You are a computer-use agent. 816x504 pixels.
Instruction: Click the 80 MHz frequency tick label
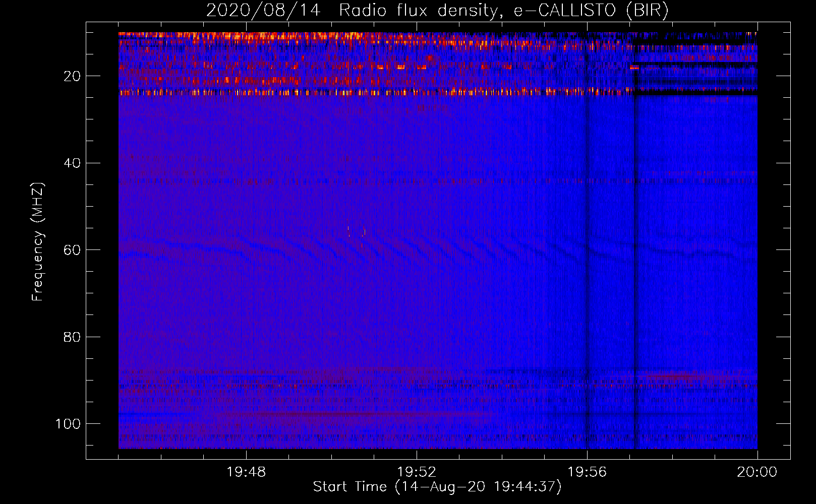pyautogui.click(x=72, y=337)
